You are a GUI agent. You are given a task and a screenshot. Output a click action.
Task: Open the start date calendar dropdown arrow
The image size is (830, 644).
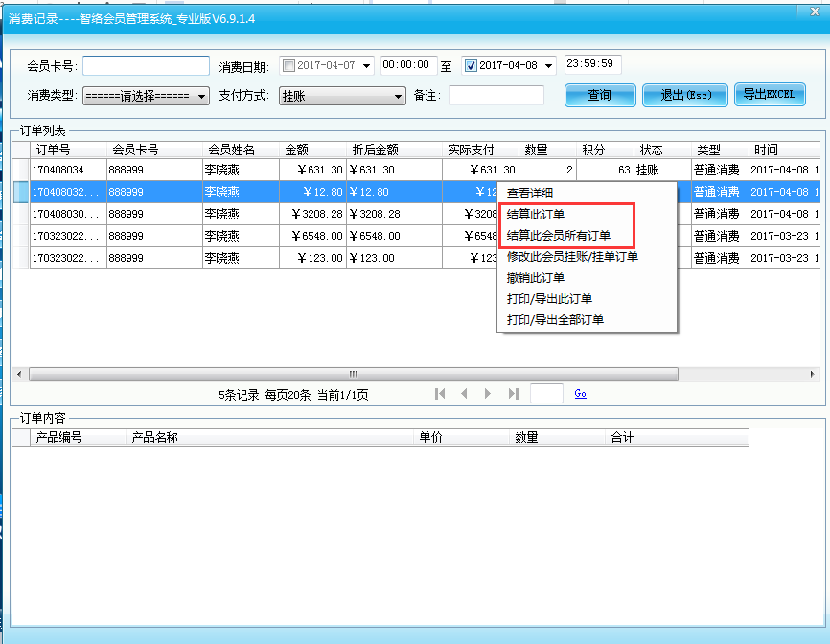[x=367, y=66]
